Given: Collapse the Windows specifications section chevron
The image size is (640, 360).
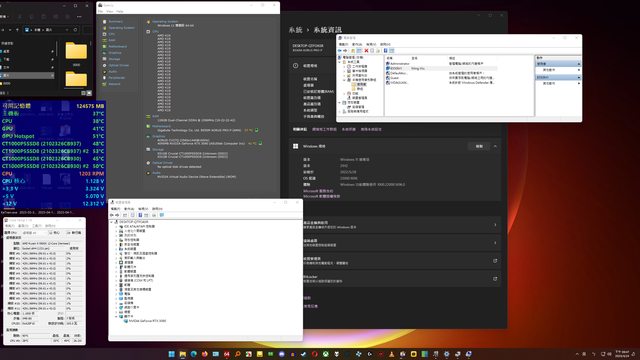Looking at the screenshot, I should click(495, 146).
